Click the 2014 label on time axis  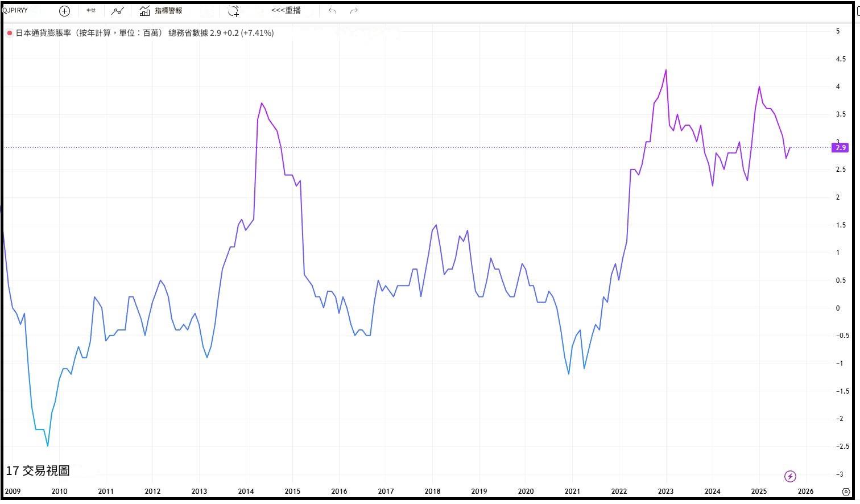tap(246, 491)
